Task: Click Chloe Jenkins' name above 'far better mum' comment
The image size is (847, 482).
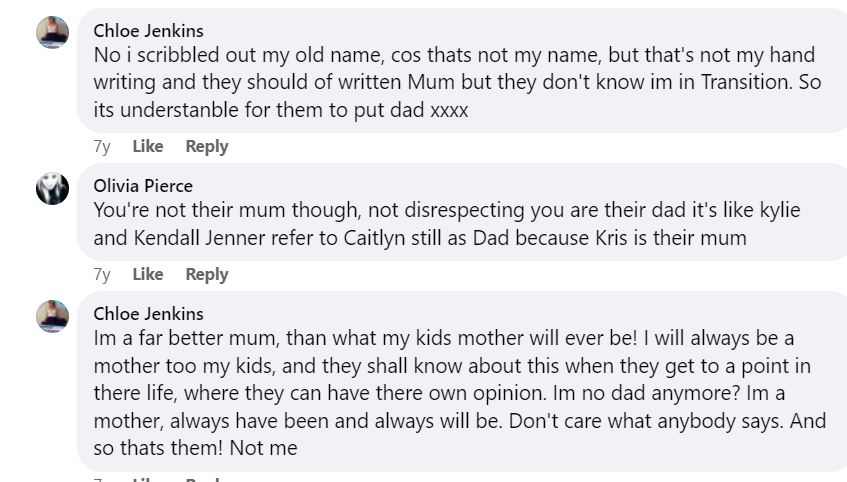Action: point(148,314)
